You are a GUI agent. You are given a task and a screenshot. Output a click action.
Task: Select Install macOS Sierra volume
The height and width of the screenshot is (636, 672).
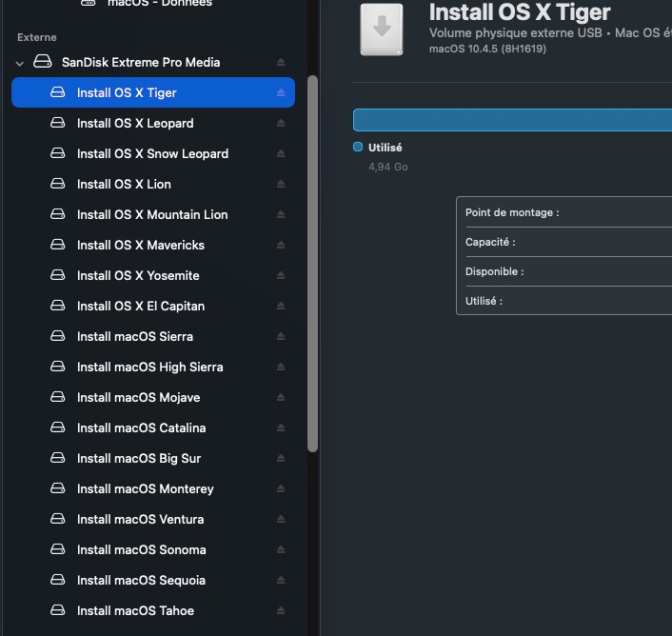[x=153, y=336]
